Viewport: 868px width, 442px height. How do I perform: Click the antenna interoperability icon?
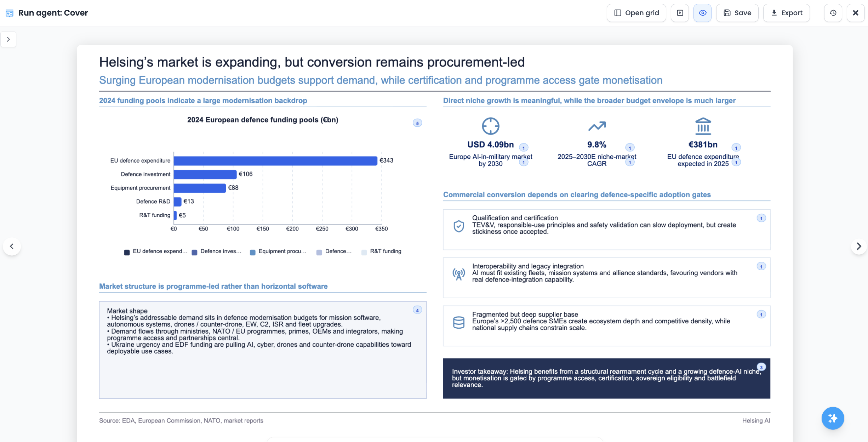(459, 274)
